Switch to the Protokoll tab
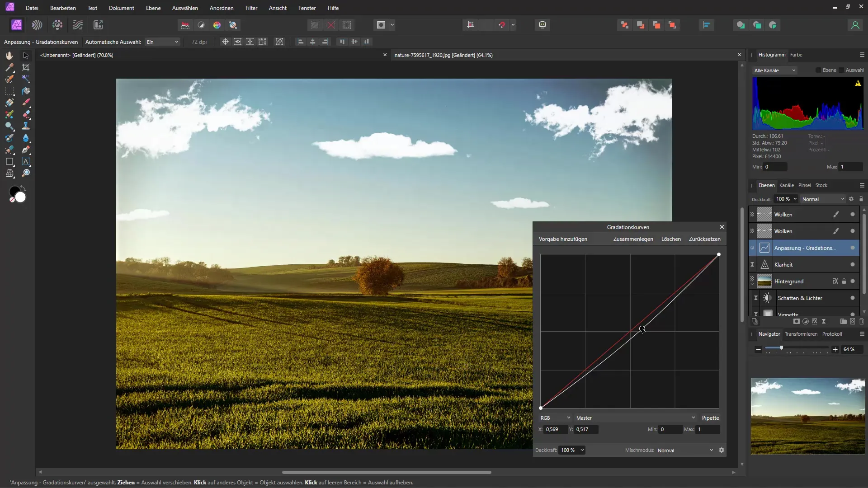 click(832, 334)
